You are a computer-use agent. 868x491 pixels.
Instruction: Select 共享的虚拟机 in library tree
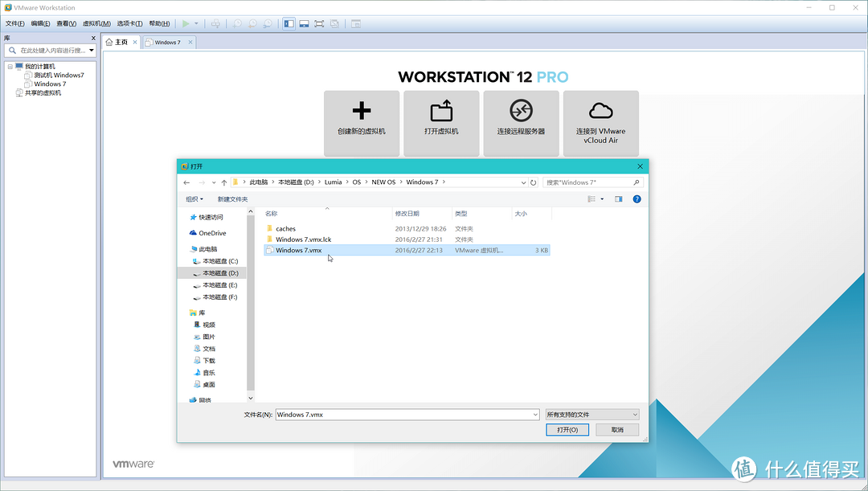(43, 93)
